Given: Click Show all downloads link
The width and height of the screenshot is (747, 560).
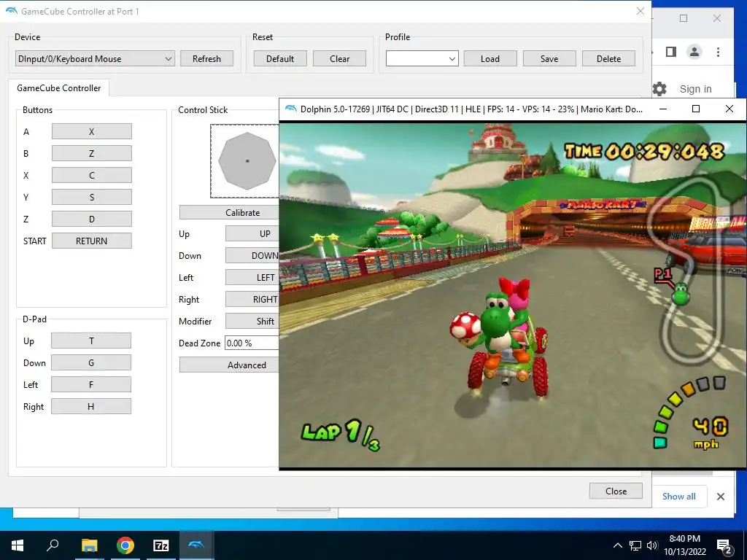Looking at the screenshot, I should 679,496.
